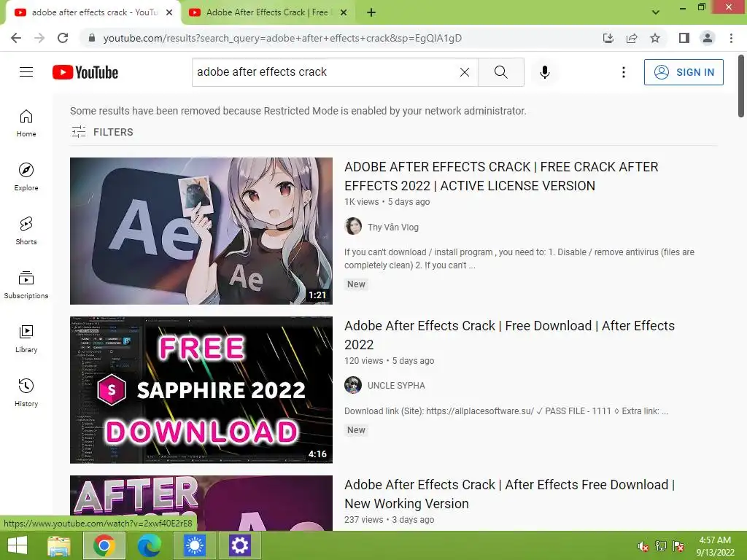Click the Restricted Mode notice text
Image resolution: width=747 pixels, height=560 pixels.
[298, 111]
